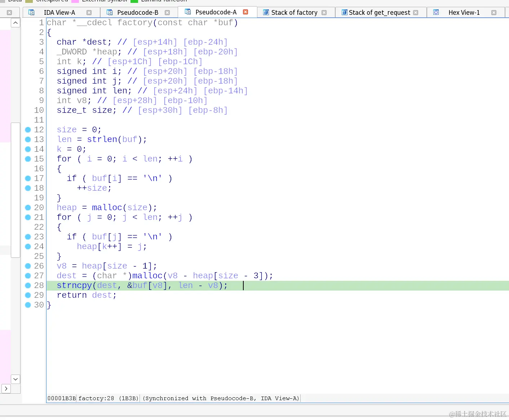The width and height of the screenshot is (509, 420).
Task: Click line number 11 in the gutter
Action: click(x=39, y=120)
